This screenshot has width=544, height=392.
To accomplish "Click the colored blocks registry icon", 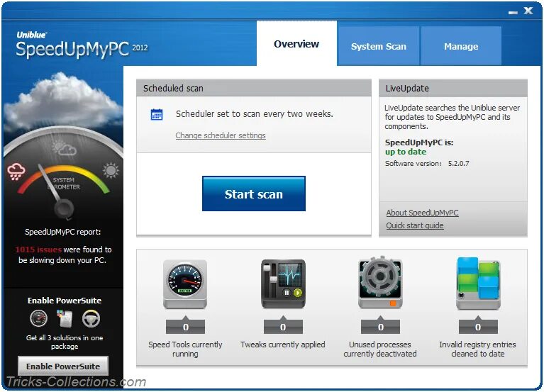I will click(478, 283).
